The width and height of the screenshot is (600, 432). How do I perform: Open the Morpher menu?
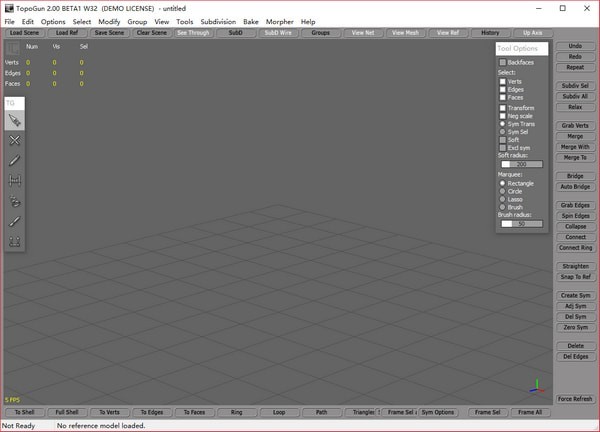tap(279, 21)
